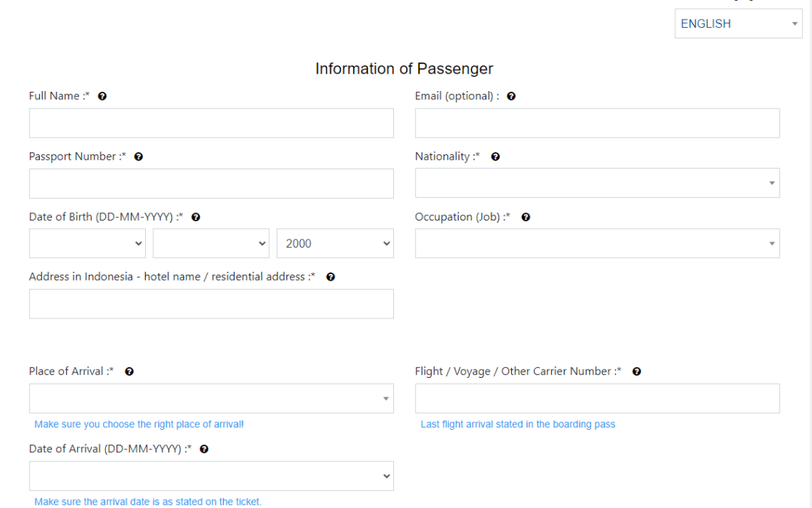Open the Occupation (Job) dropdown

click(597, 243)
